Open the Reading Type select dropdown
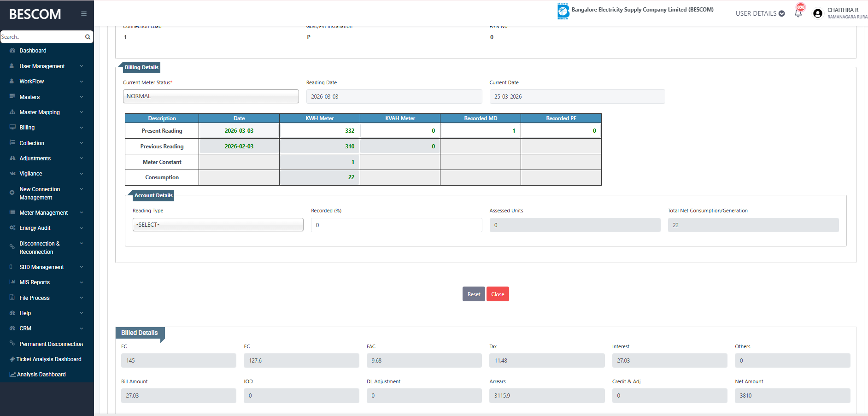The width and height of the screenshot is (868, 416). 217,225
